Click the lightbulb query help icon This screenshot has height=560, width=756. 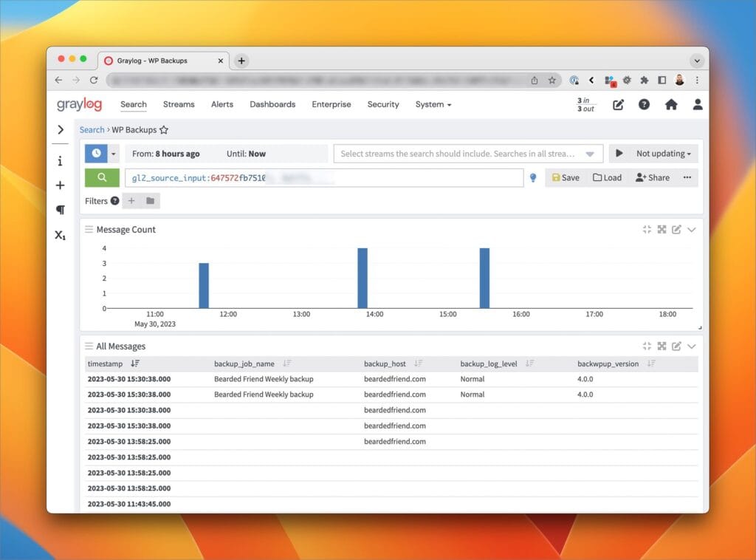point(533,178)
